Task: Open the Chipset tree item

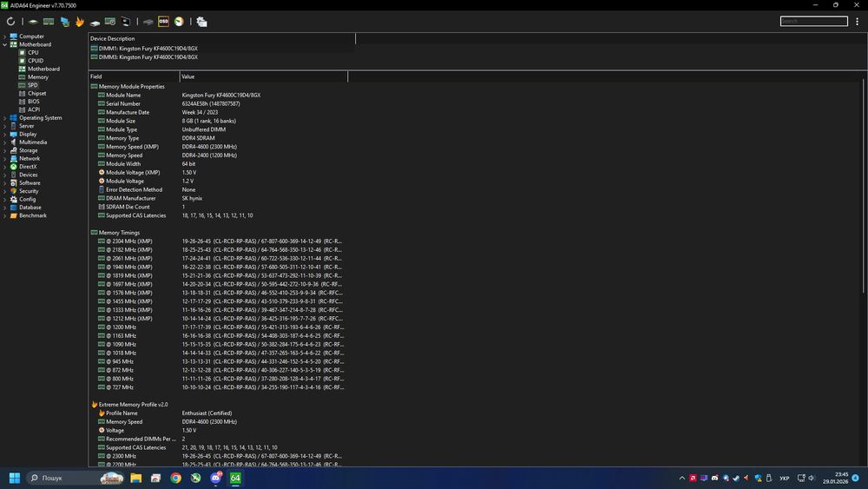Action: [33, 94]
